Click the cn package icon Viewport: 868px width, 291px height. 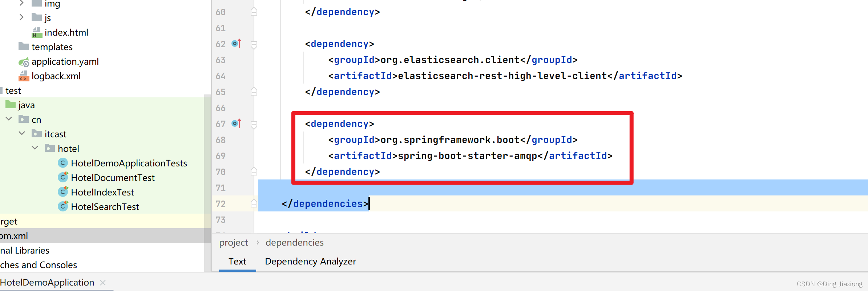click(x=24, y=119)
